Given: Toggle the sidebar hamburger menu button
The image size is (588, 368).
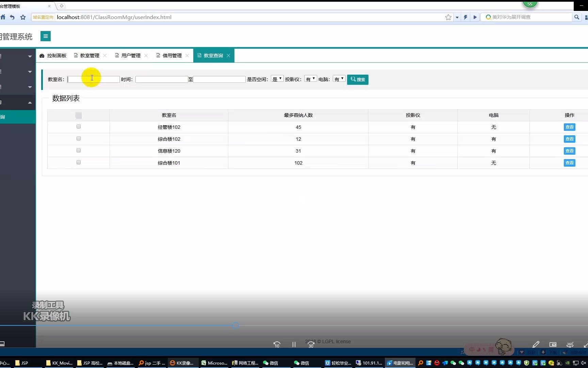Looking at the screenshot, I should [45, 36].
